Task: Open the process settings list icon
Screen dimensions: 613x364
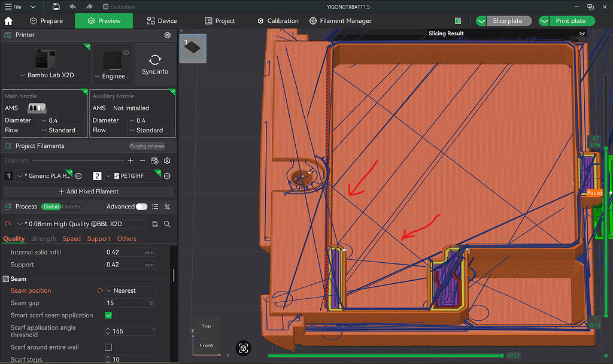Action: click(155, 207)
